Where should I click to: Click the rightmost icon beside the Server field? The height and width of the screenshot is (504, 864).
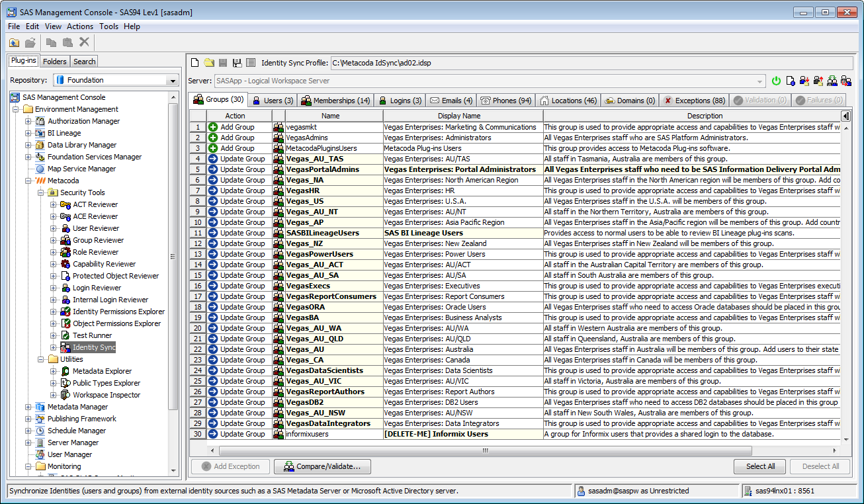pyautogui.click(x=845, y=81)
